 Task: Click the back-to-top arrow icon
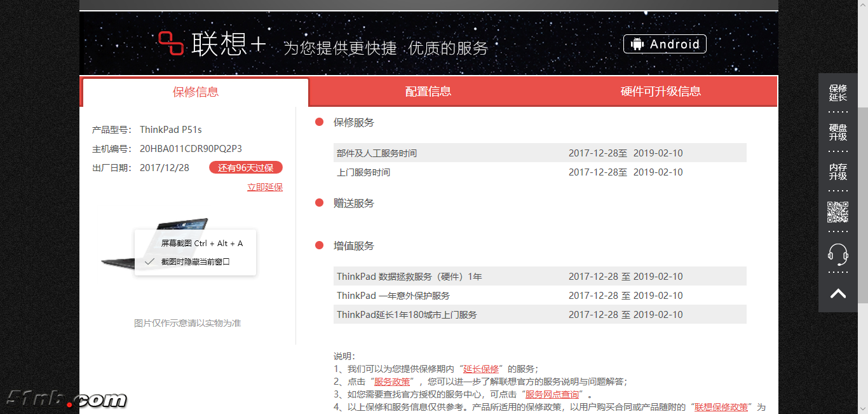837,293
